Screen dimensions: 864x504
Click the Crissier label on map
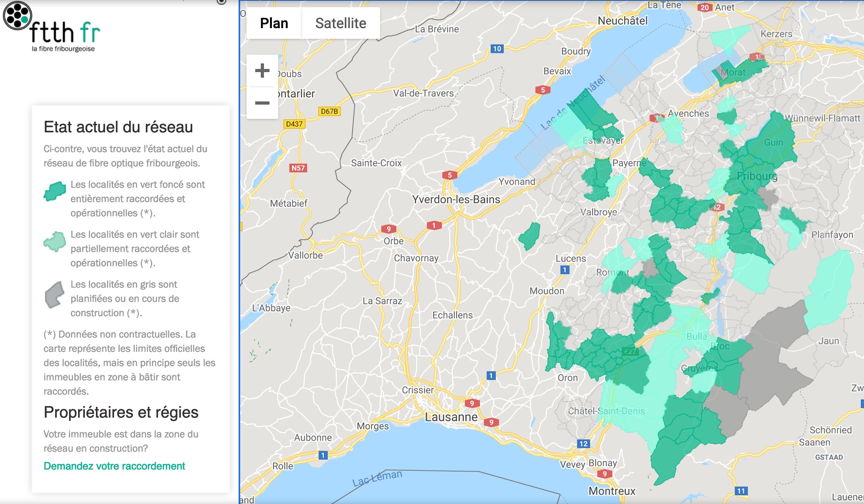(x=418, y=390)
